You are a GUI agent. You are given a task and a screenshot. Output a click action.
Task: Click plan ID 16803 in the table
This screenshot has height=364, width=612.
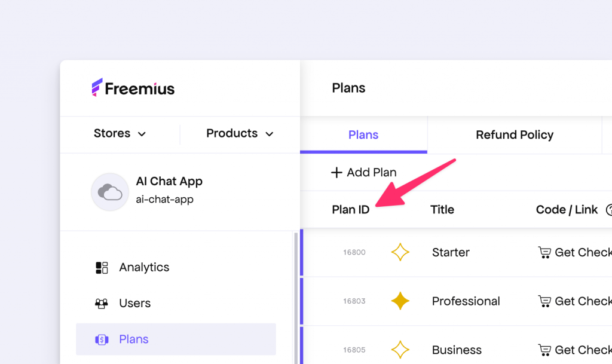click(x=354, y=301)
